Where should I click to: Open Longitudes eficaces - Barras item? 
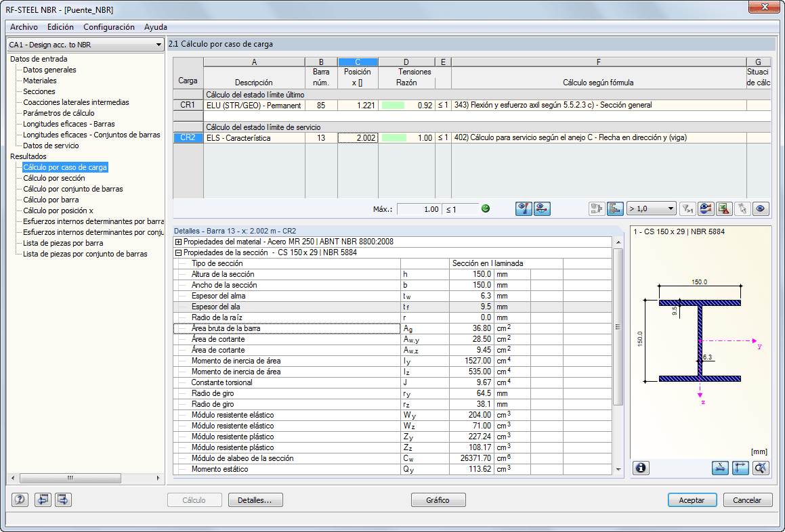(69, 124)
